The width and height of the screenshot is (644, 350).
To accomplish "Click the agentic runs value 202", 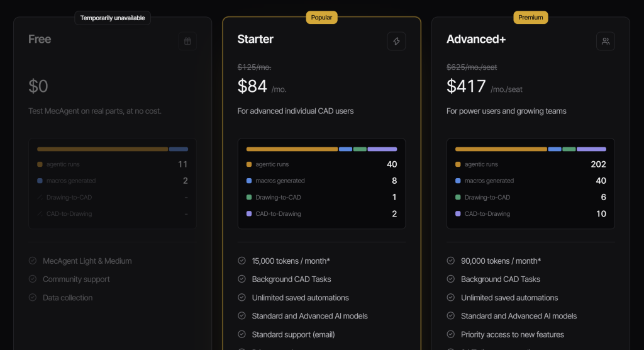I will [x=599, y=164].
